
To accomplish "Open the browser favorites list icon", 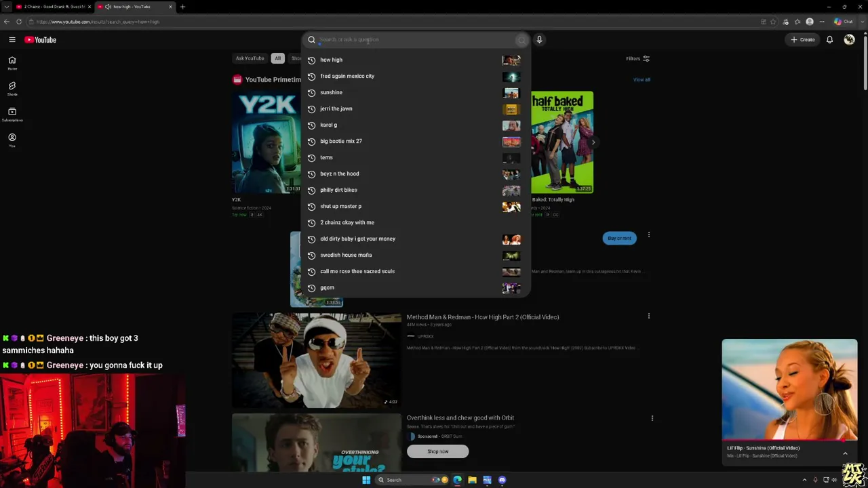I will (797, 22).
